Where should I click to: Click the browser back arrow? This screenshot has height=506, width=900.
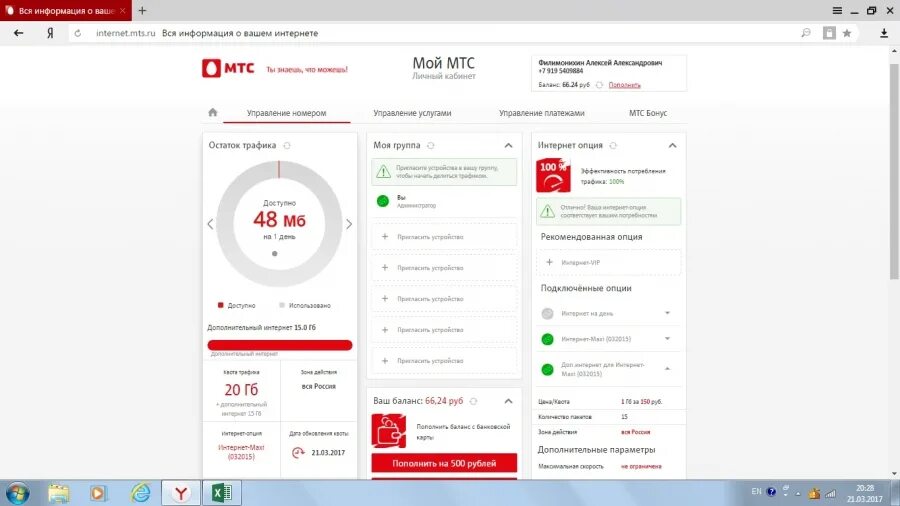[18, 33]
